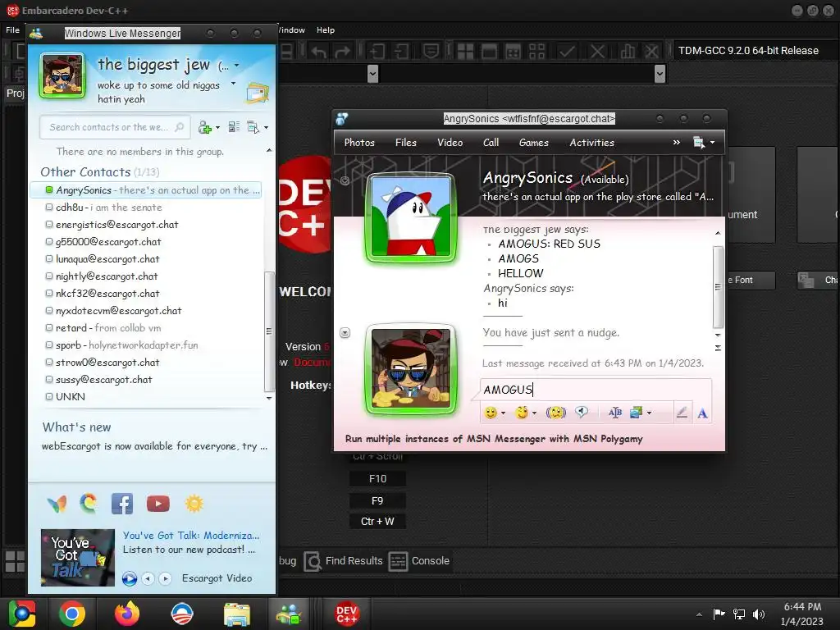Click the background pictures icon in chat toolbar
The width and height of the screenshot is (840, 630).
tap(636, 413)
